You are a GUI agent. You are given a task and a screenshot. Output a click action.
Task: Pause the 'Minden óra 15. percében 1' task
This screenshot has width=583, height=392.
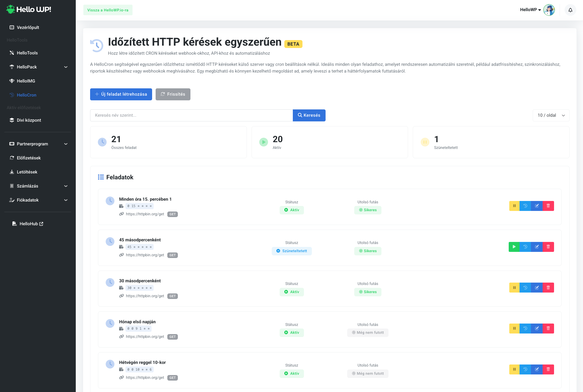pyautogui.click(x=514, y=206)
